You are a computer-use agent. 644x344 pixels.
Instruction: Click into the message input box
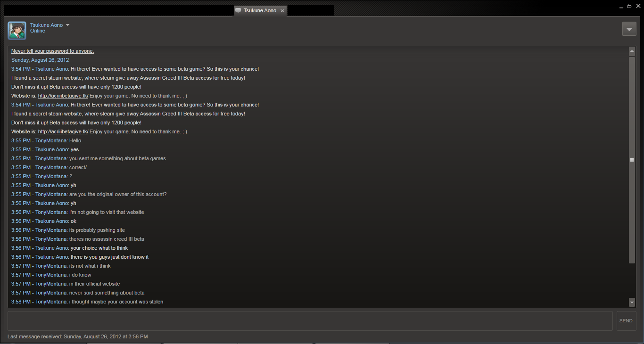point(310,320)
